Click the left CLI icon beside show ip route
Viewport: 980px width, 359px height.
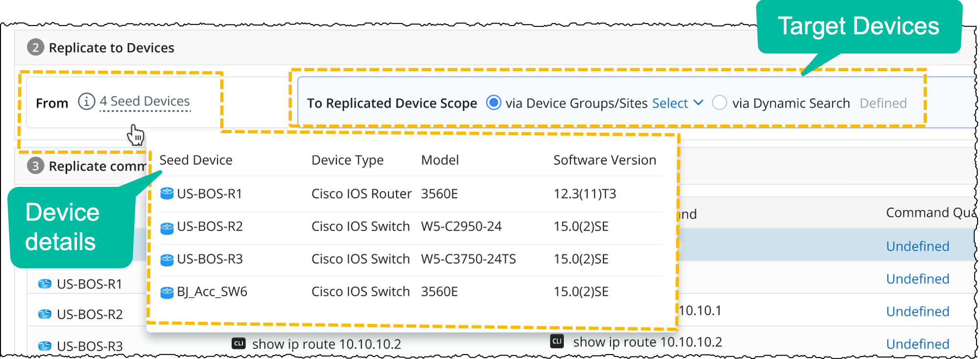click(x=239, y=343)
